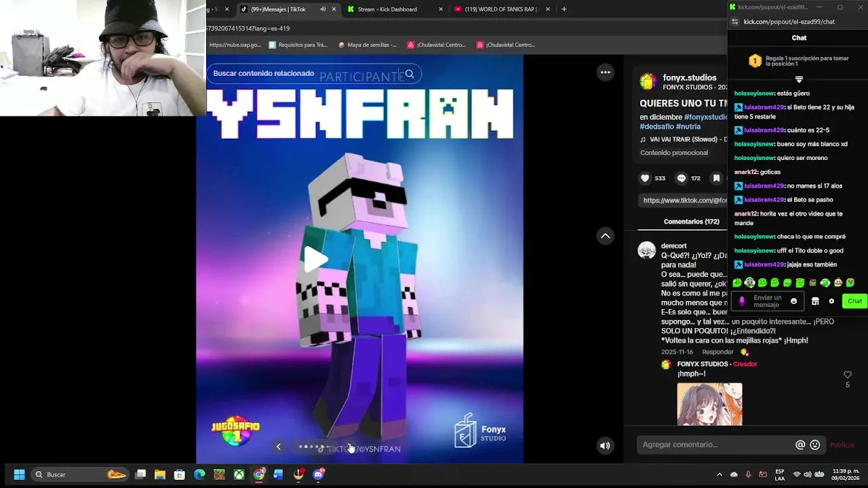Mute the TikTok video volume
Image resolution: width=868 pixels, height=488 pixels.
[x=605, y=445]
